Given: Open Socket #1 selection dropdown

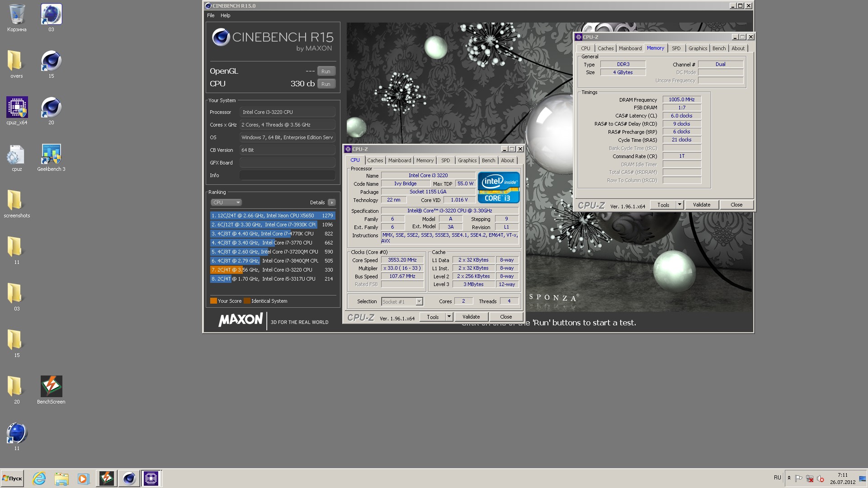Looking at the screenshot, I should point(402,301).
